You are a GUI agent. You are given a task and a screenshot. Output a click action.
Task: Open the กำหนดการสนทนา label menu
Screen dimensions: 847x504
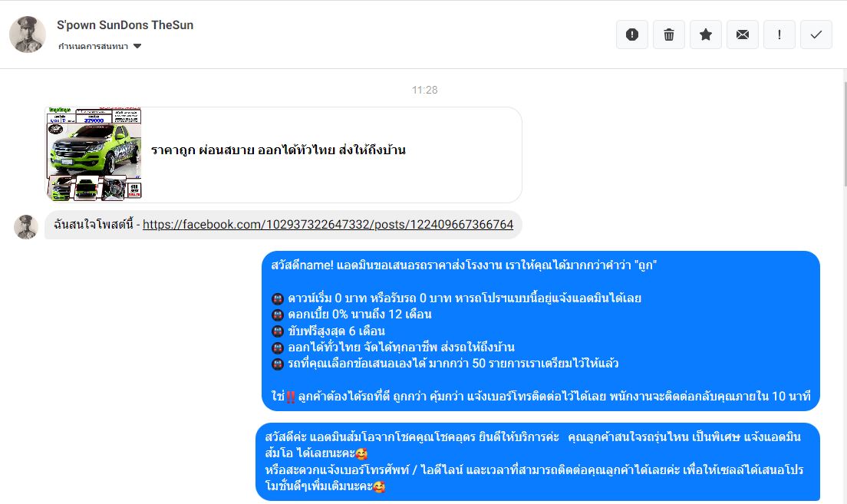[x=93, y=47]
